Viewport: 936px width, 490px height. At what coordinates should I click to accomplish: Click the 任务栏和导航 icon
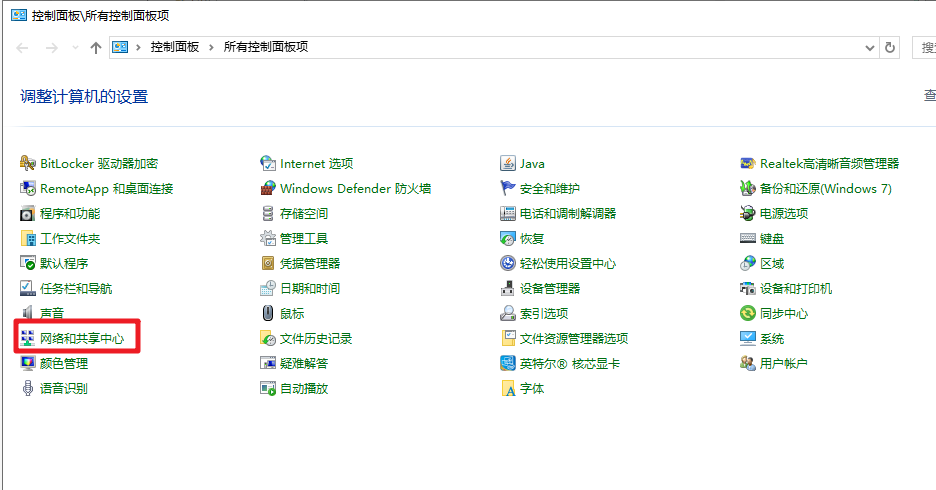tap(27, 288)
